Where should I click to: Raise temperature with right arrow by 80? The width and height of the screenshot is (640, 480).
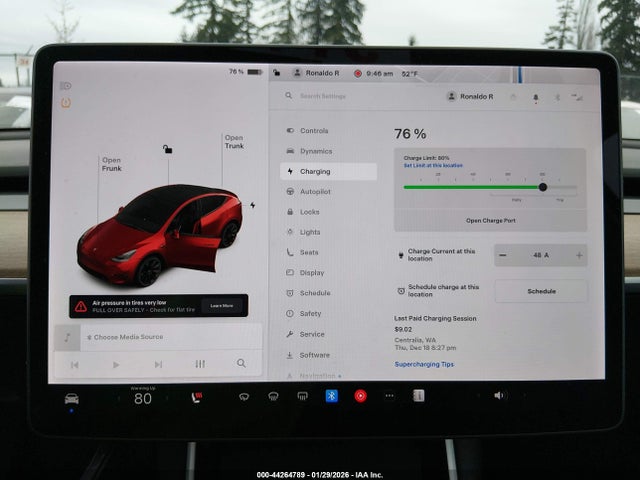coord(167,398)
